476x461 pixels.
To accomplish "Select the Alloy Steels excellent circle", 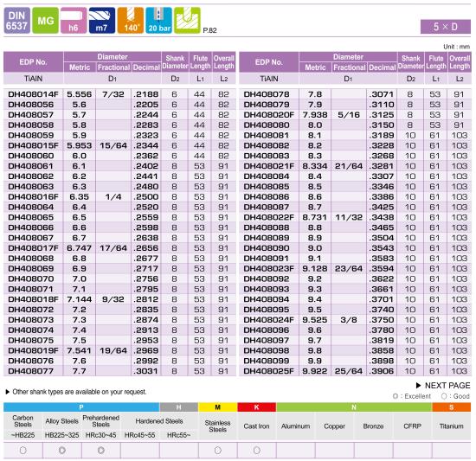I will (x=62, y=451).
